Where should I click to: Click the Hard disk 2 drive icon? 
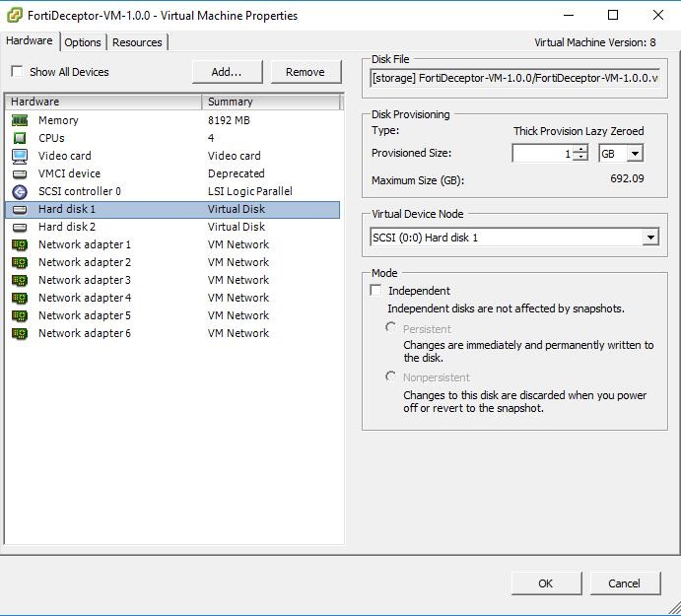[20, 228]
